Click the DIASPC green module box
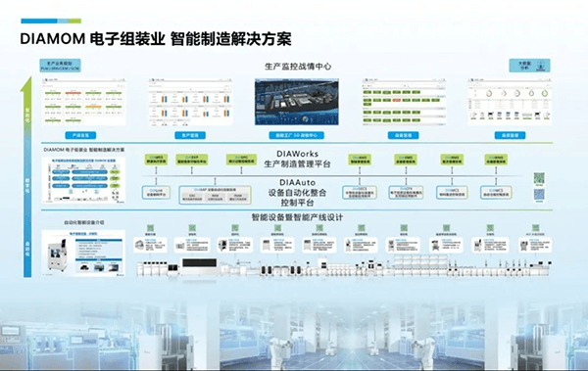 241,160
